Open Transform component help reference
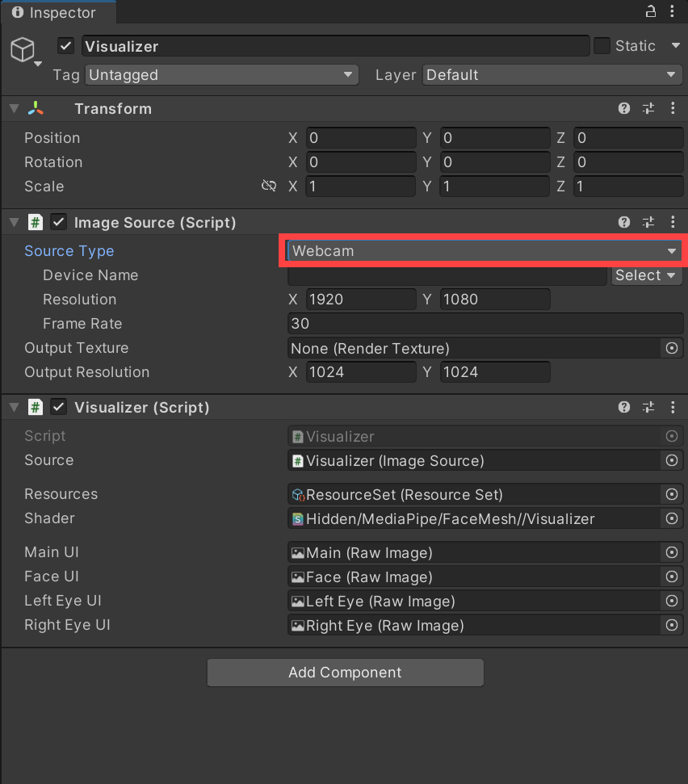This screenshot has width=688, height=784. click(x=624, y=108)
